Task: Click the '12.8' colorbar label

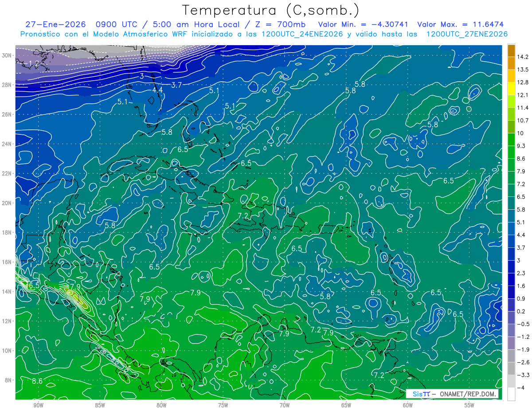Action: (523, 82)
